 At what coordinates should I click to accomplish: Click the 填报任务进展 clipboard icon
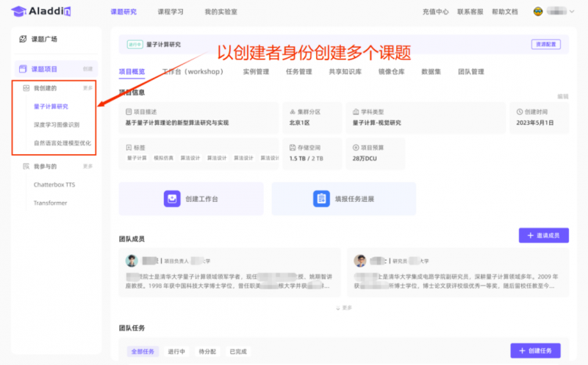click(321, 199)
